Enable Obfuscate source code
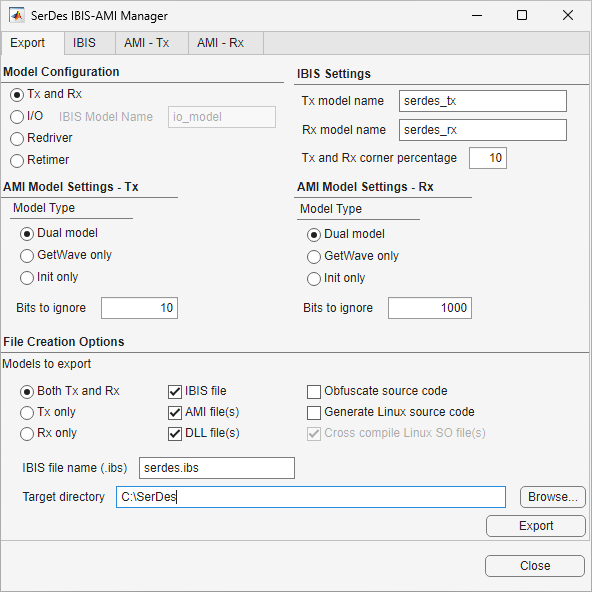Viewport: 592px width, 592px height. [x=314, y=392]
